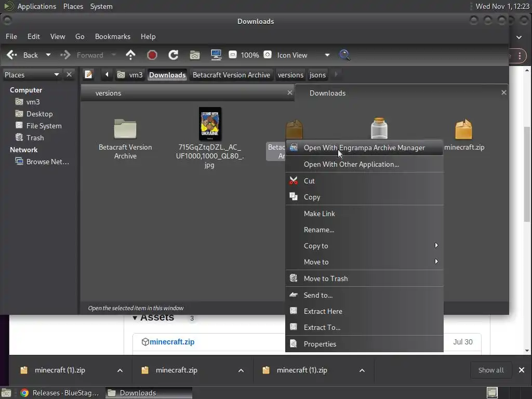Choose Copy from the context menu
532x399 pixels.
coord(364,197)
